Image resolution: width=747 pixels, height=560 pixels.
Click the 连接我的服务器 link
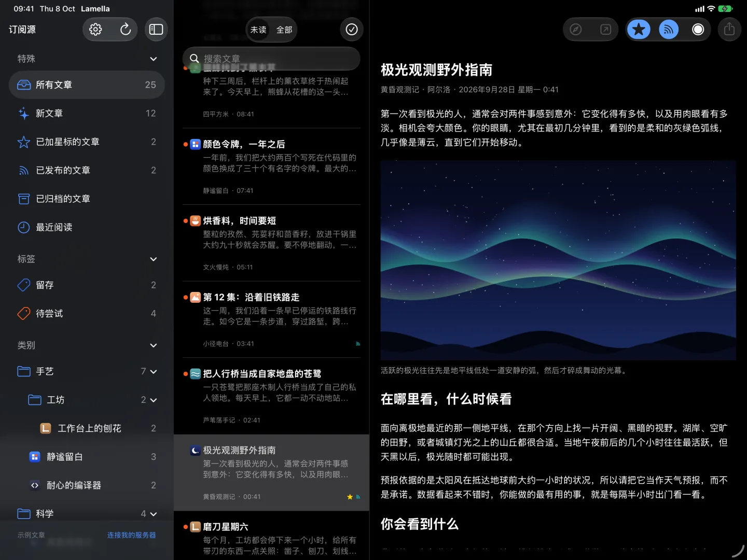click(132, 535)
